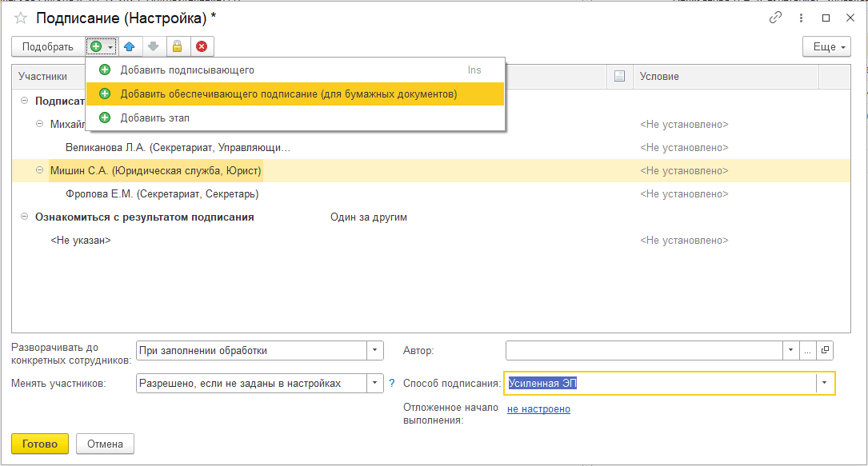
Task: Click the blue question mark help icon
Action: tap(392, 383)
